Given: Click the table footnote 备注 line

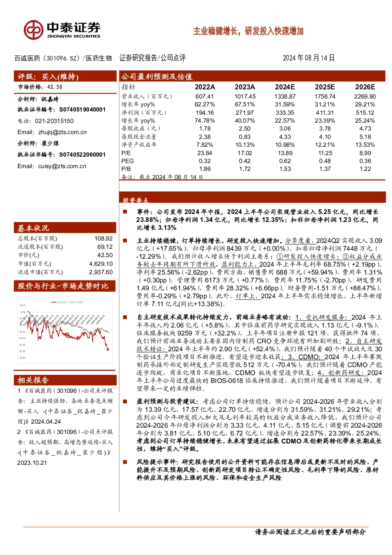Looking at the screenshot, I should (x=162, y=177).
